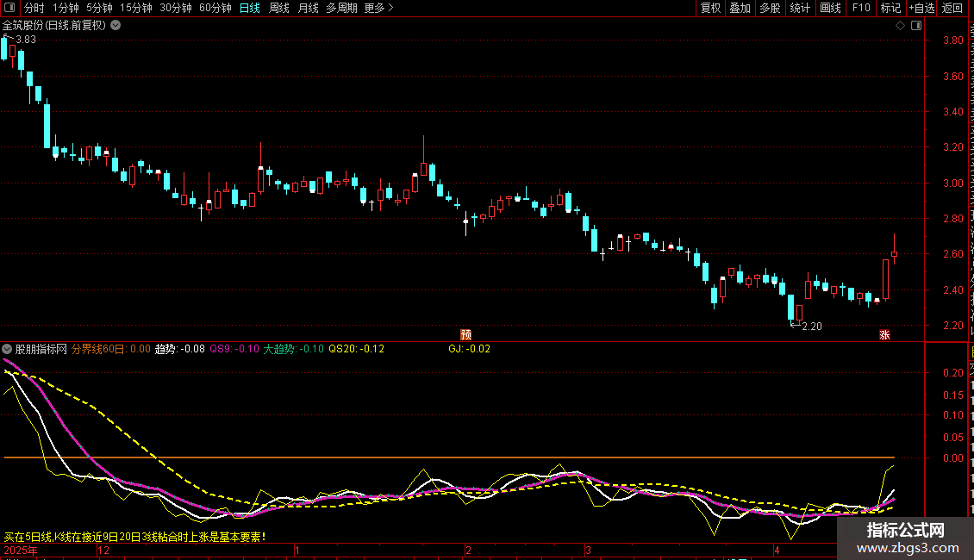The width and height of the screenshot is (974, 560).
Task: Click the 3.00 price axis tick
Action: pyautogui.click(x=952, y=184)
